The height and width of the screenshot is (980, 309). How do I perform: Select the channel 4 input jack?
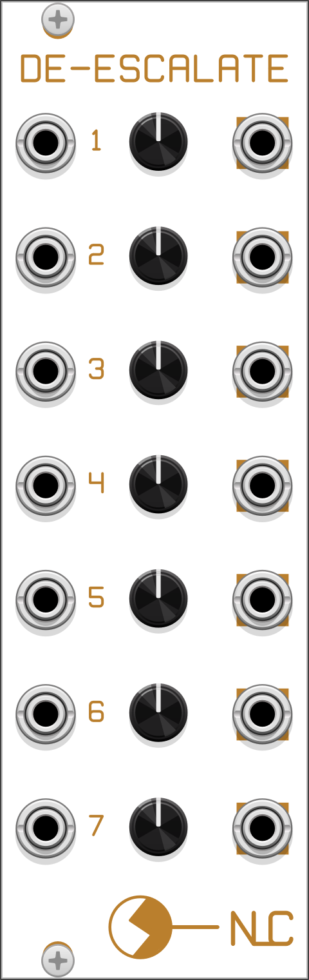45,485
